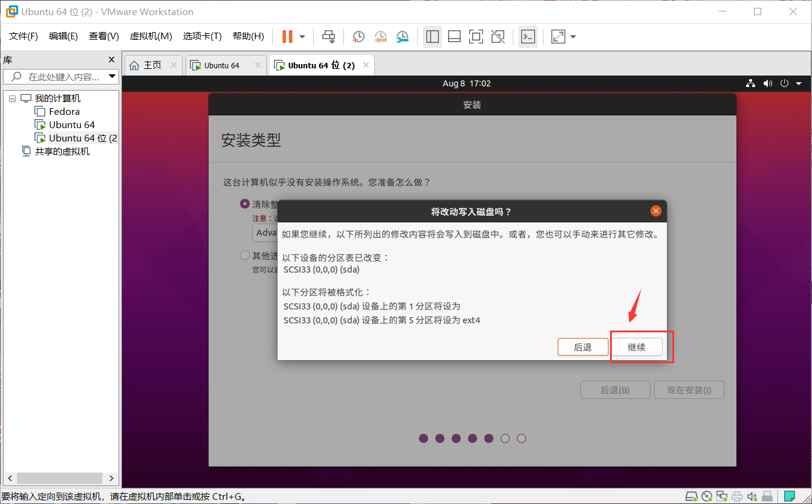Toggle the library sidebar view icon

point(432,37)
